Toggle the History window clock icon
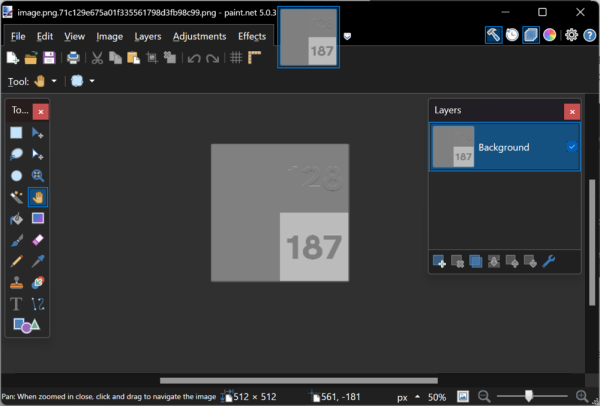The image size is (600, 406). (512, 35)
